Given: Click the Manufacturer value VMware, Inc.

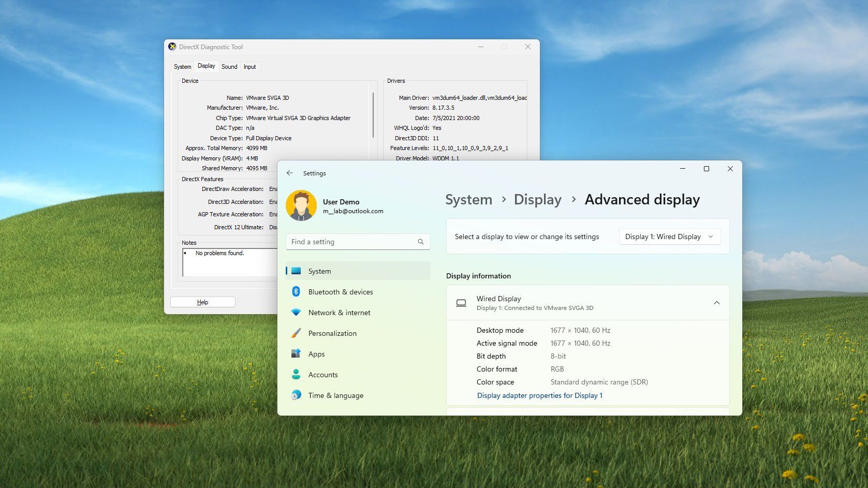Looking at the screenshot, I should coord(262,108).
